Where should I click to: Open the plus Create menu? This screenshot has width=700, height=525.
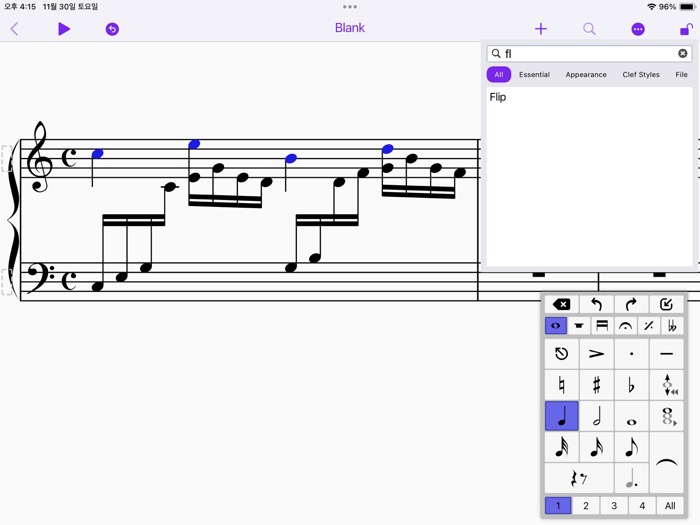(x=541, y=29)
